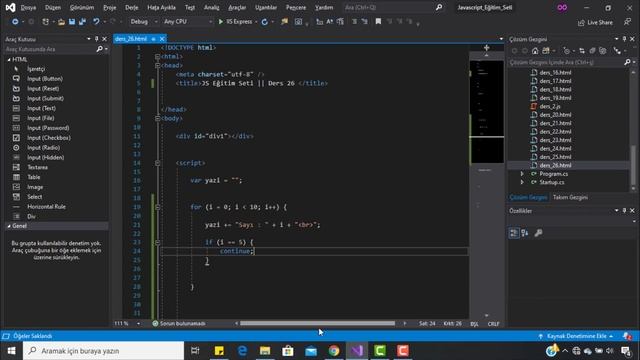Pin the Özellikler panel
This screenshot has height=360, width=640.
[x=624, y=211]
